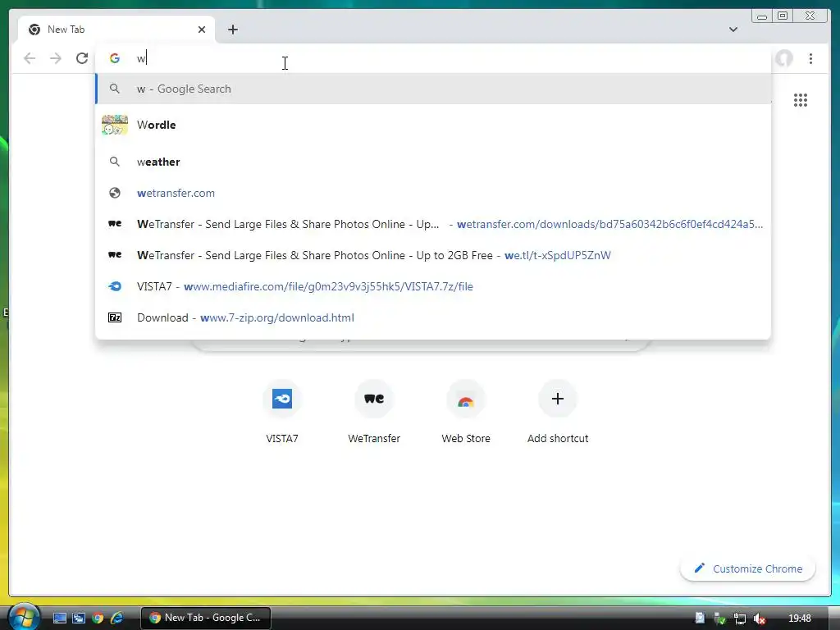
Task: Click the MediaFire icon in suggestion list
Action: coord(115,286)
